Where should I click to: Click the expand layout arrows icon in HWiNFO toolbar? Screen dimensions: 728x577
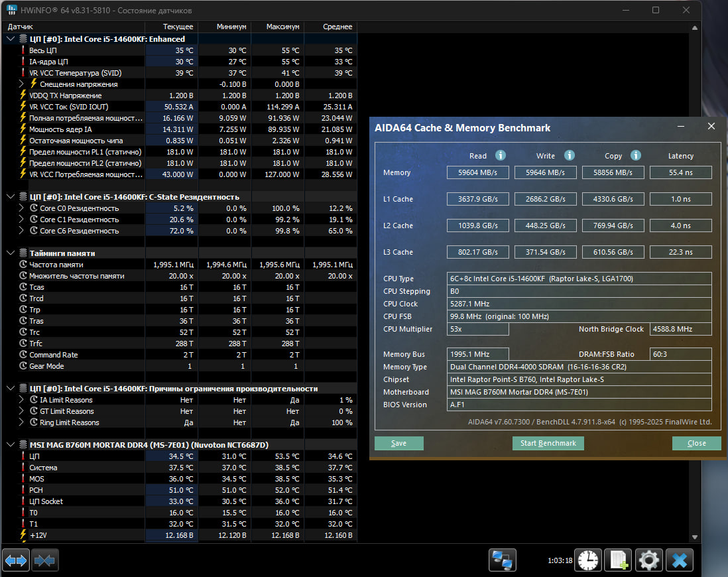(x=16, y=560)
